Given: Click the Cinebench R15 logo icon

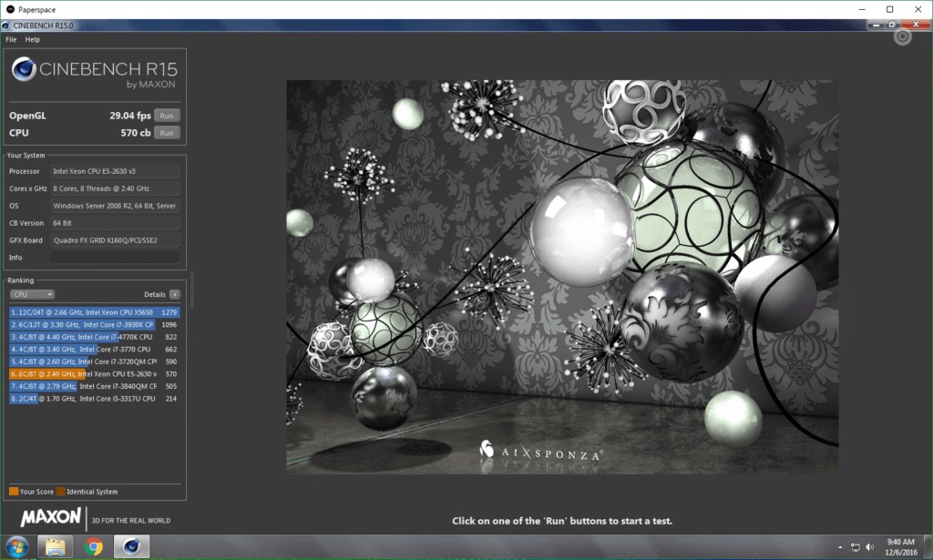Looking at the screenshot, I should (x=24, y=69).
